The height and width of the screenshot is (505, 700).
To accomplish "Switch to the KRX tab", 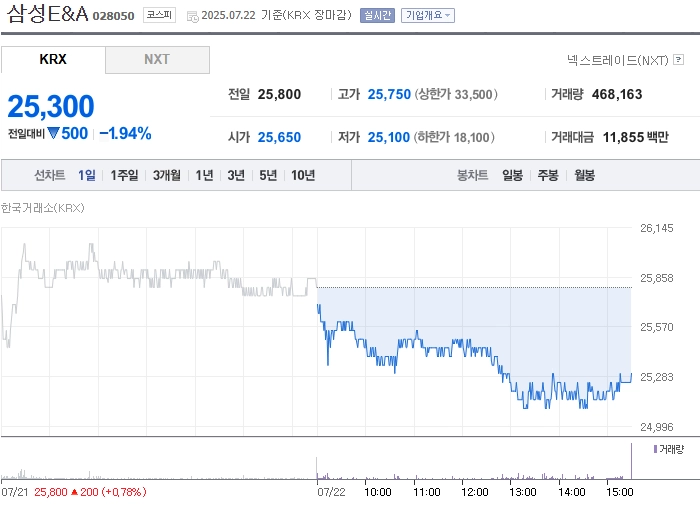I will [x=53, y=59].
